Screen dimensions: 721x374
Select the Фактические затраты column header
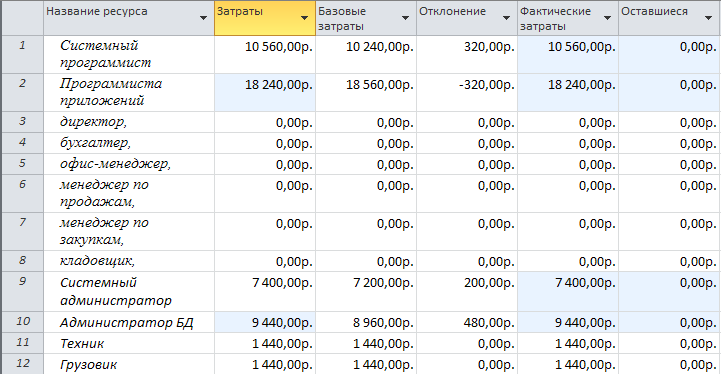click(568, 18)
